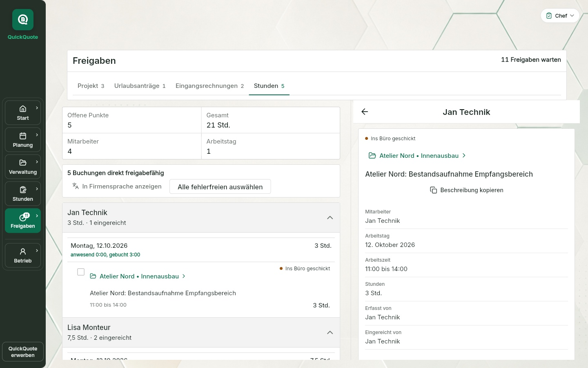Image resolution: width=588 pixels, height=368 pixels.
Task: Click the copy icon at Beschreibung kopieren
Action: (434, 190)
